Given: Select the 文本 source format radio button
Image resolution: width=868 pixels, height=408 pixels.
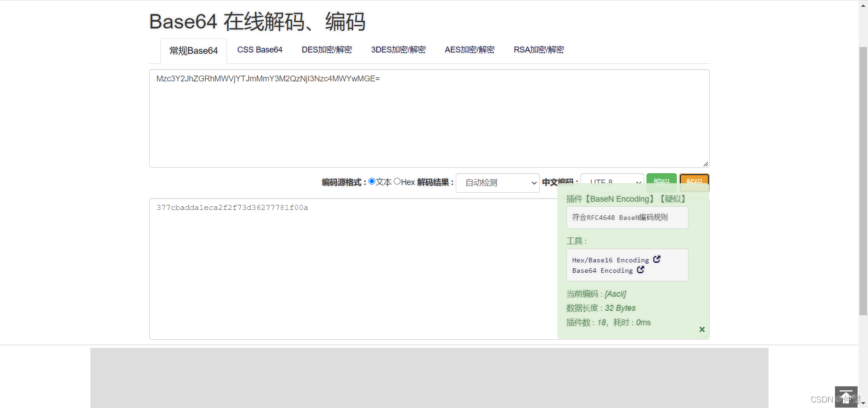Looking at the screenshot, I should (372, 181).
